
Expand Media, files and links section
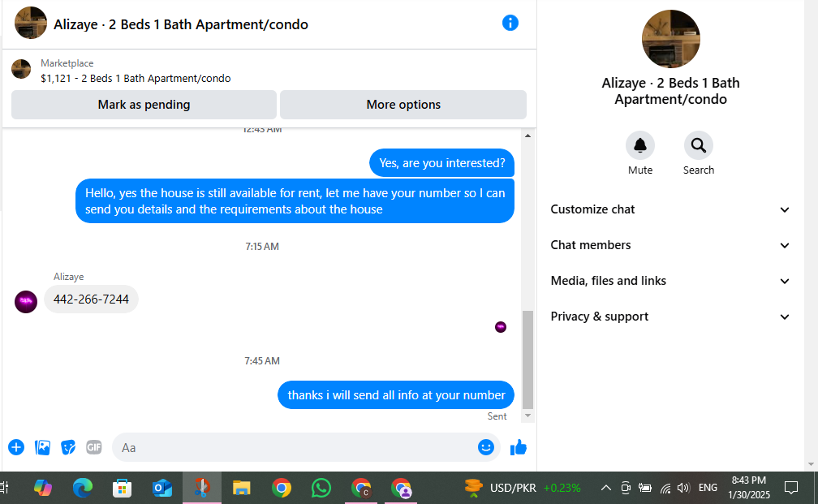click(x=670, y=281)
